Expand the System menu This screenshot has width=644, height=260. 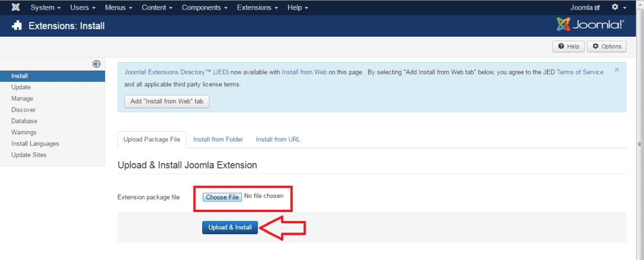point(46,7)
